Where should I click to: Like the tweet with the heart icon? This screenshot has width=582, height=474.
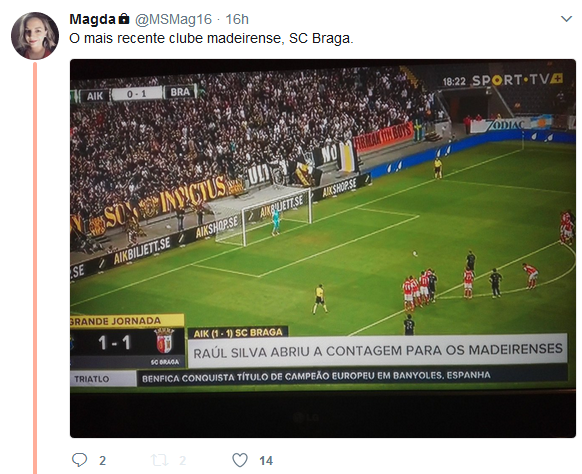(x=240, y=460)
